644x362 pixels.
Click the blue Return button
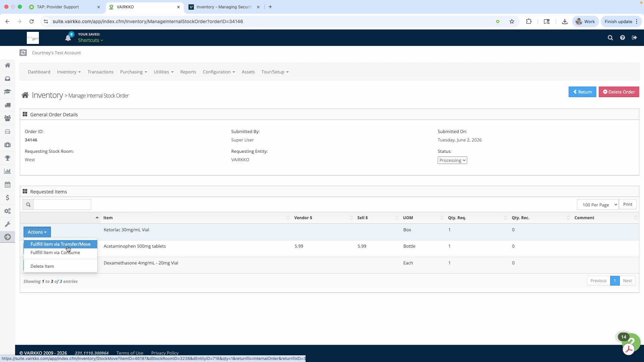[x=582, y=92]
